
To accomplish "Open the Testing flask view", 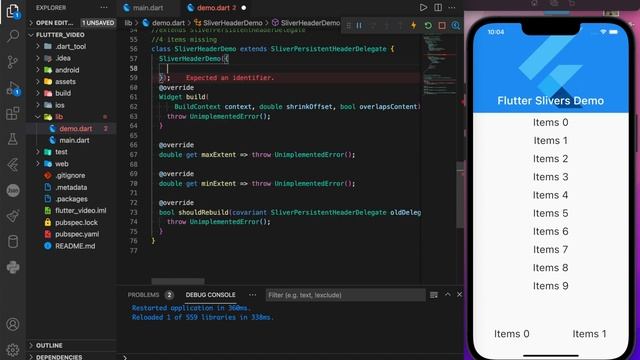I will 13,139.
